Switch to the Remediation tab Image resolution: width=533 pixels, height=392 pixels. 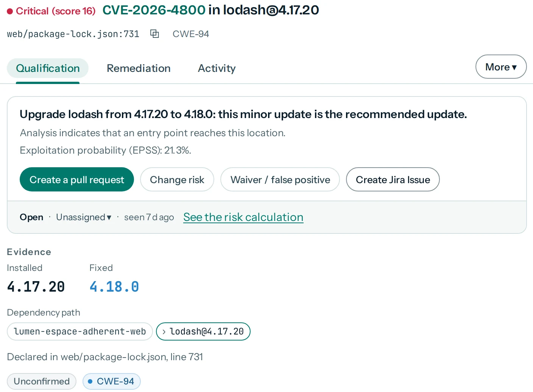pyautogui.click(x=139, y=68)
